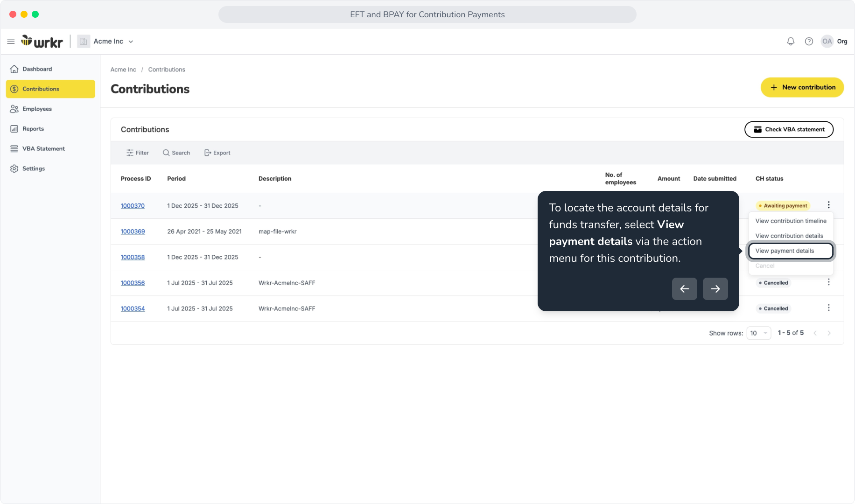The width and height of the screenshot is (855, 504).
Task: Open the help question mark icon
Action: [809, 42]
